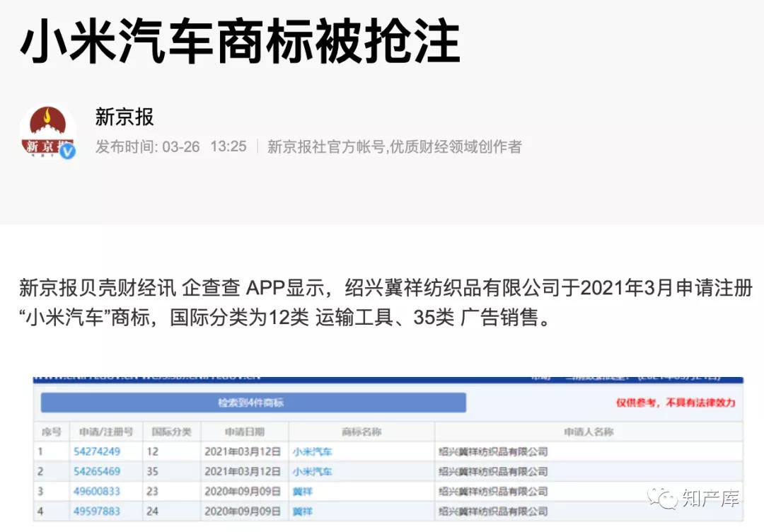The width and height of the screenshot is (764, 532).
Task: Click the 新京报 avatar logo
Action: tap(47, 132)
